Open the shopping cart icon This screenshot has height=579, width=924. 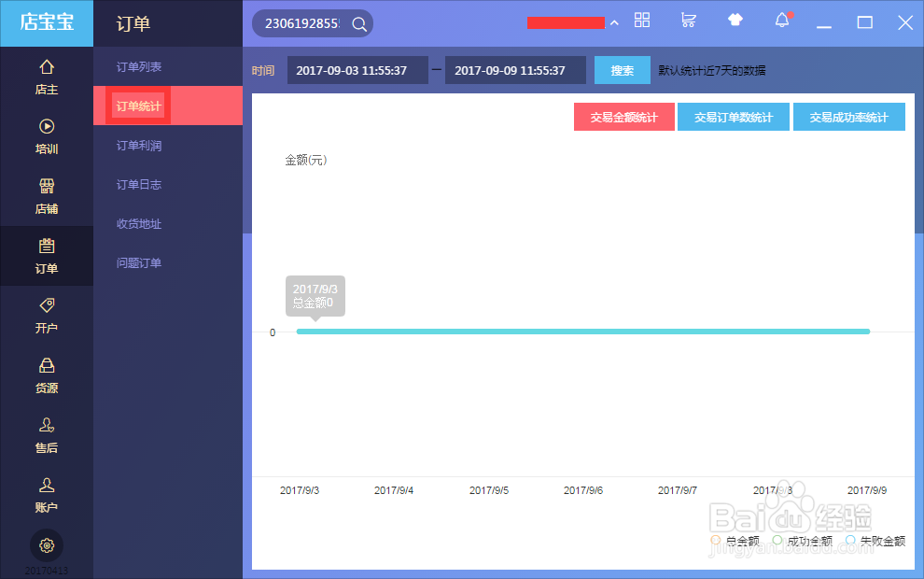(688, 20)
